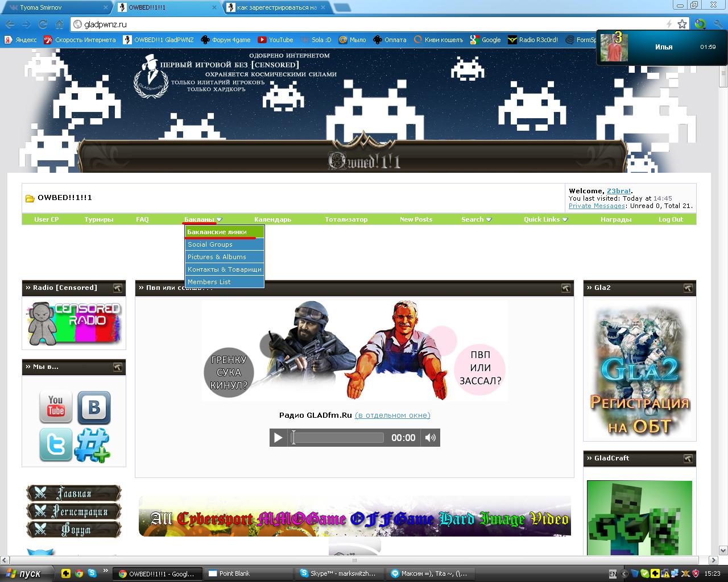The height and width of the screenshot is (582, 728).
Task: Click the Форум navigation button
Action: click(x=74, y=530)
